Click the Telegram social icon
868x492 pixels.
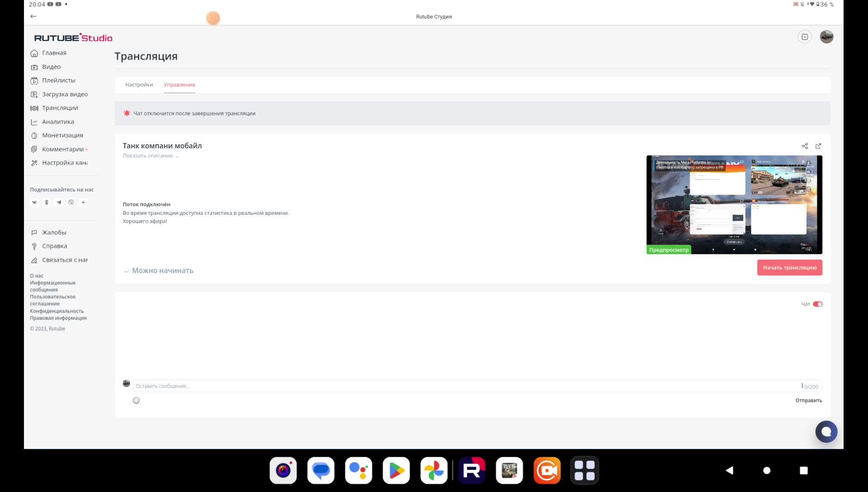[x=59, y=203]
